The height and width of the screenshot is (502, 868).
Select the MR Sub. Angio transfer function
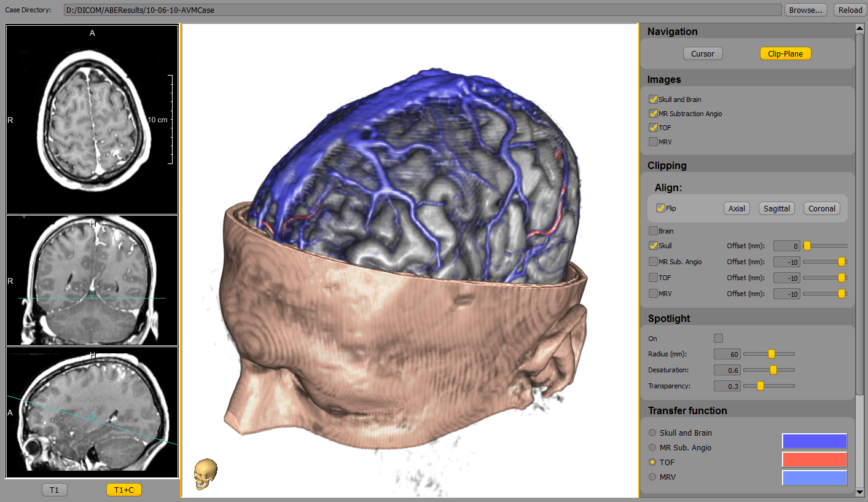[652, 447]
